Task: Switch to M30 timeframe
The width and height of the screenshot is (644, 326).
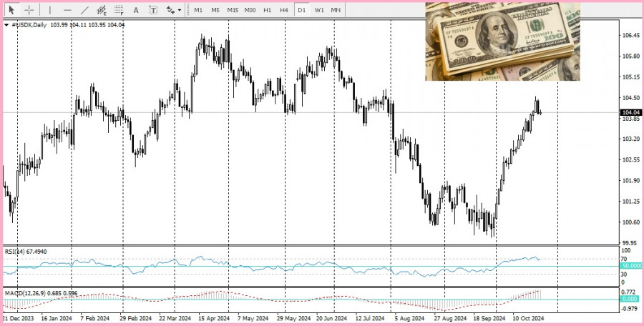Action: [250, 10]
